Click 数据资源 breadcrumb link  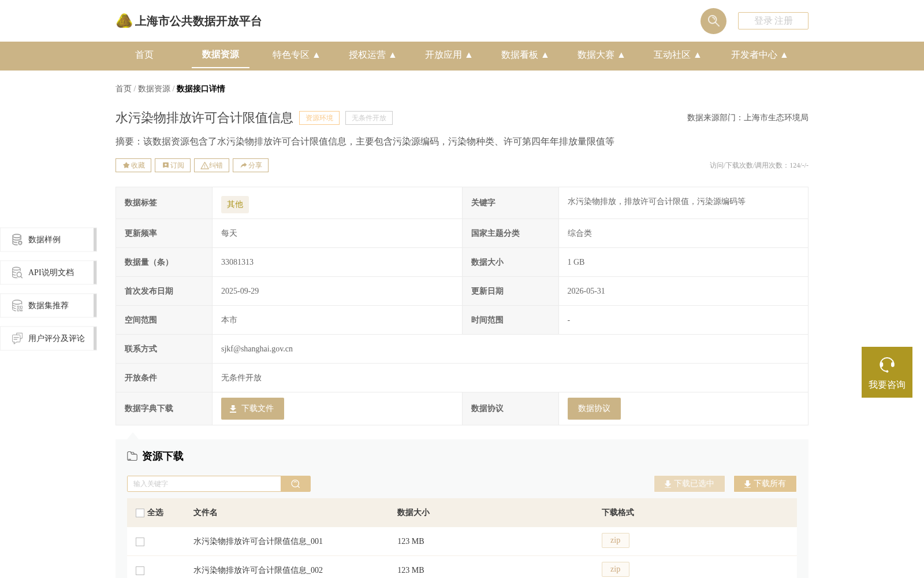coord(154,88)
